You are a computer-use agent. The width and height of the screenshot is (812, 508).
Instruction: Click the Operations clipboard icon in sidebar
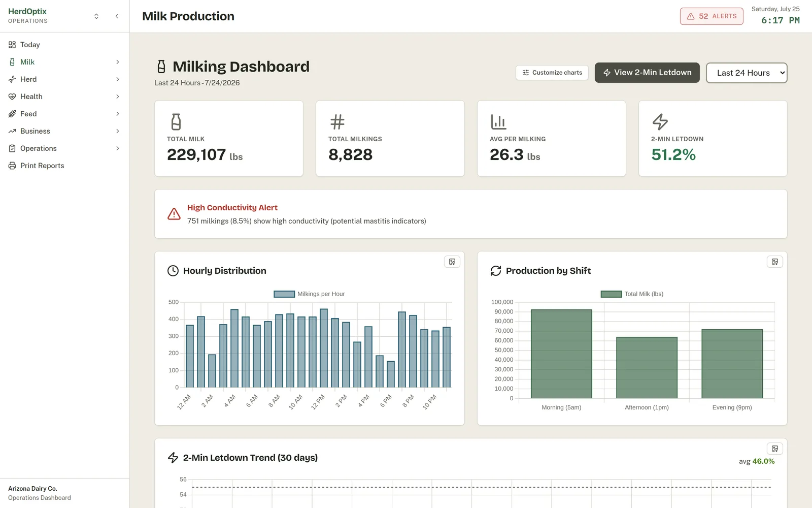(12, 148)
